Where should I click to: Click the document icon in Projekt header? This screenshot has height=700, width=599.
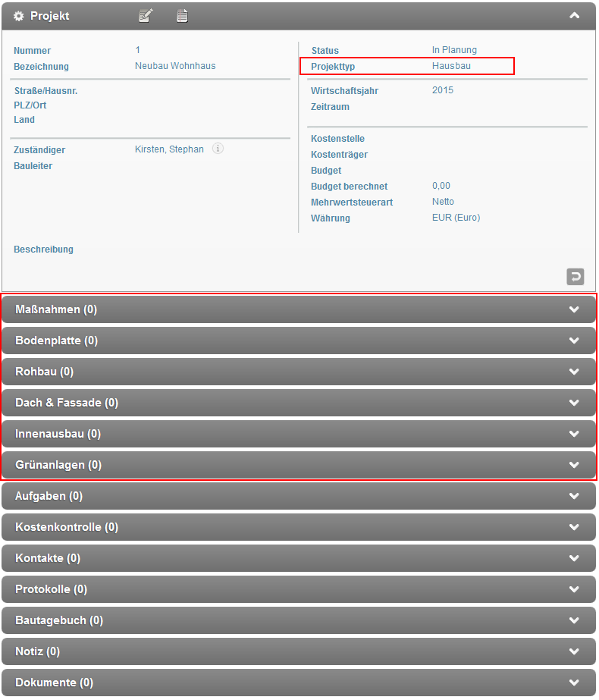click(182, 16)
